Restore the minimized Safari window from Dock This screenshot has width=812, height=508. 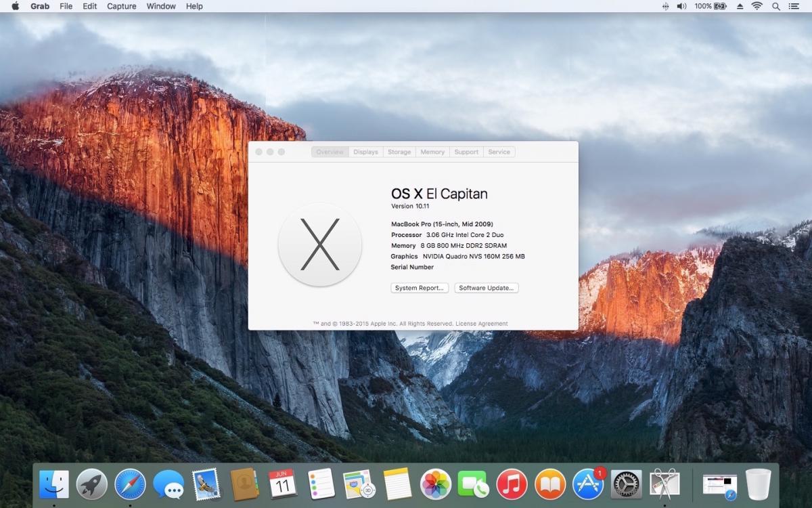[720, 485]
